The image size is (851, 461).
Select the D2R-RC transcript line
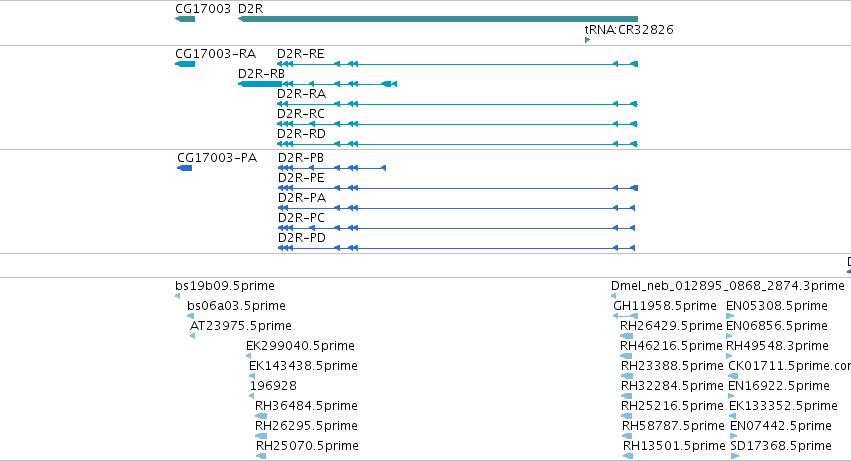458,124
